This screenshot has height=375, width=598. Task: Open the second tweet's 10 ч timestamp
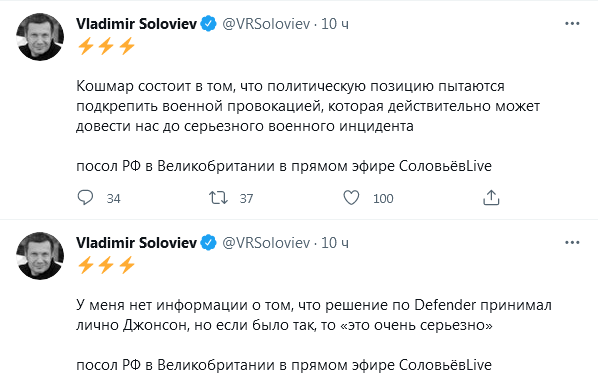point(335,243)
